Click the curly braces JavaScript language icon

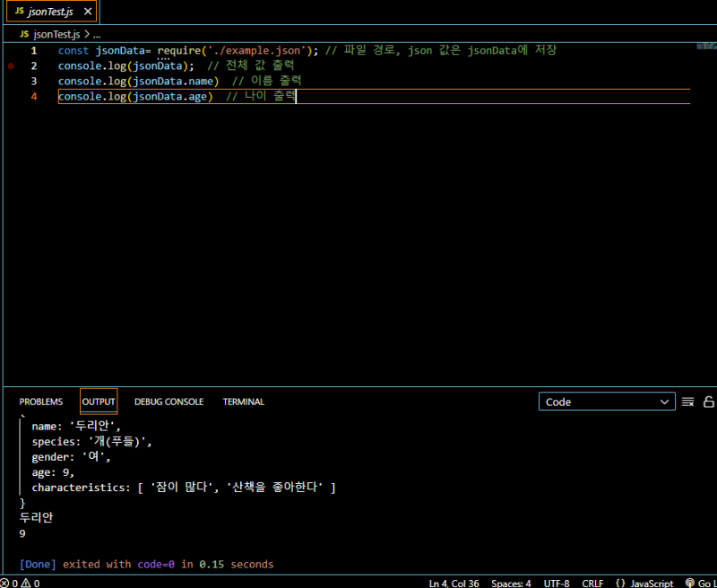620,583
